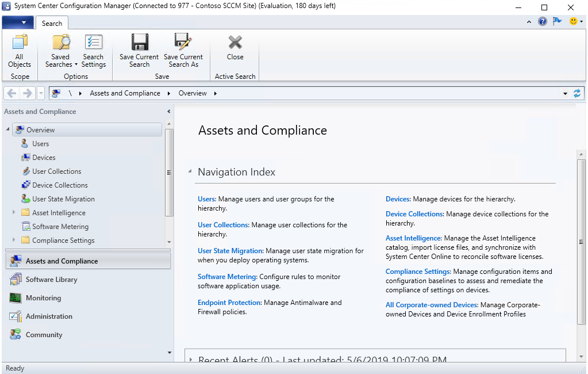Click the Back navigation arrow
588x374 pixels.
point(11,93)
